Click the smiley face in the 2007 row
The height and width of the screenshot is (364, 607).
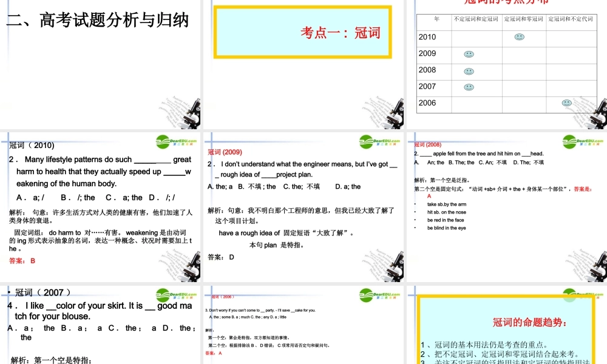(x=469, y=87)
